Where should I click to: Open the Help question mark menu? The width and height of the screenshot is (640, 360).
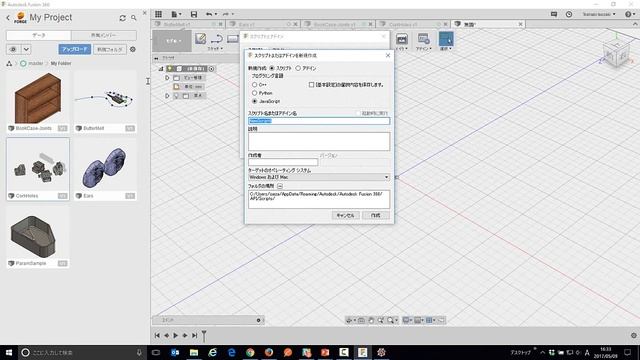pos(630,14)
